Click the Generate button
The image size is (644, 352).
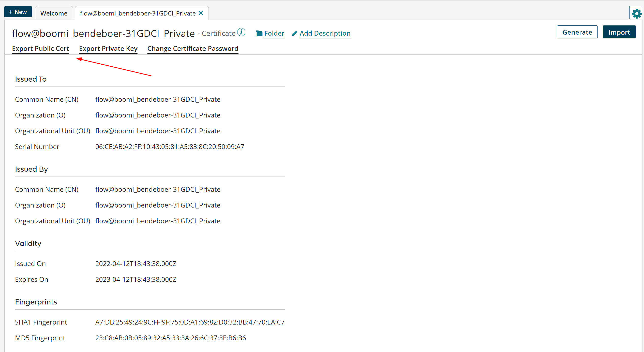577,32
